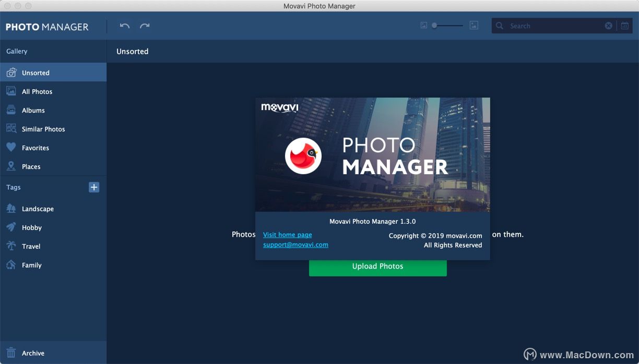
Task: Click the Movavi logo in About dialog
Action: (280, 108)
